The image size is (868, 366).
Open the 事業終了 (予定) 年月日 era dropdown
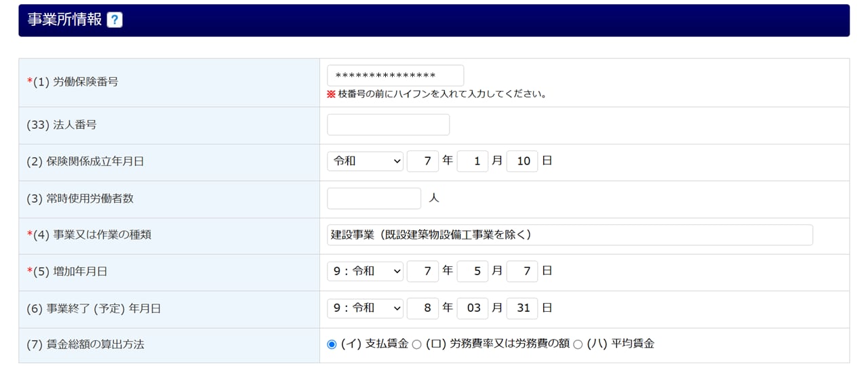[x=365, y=308]
